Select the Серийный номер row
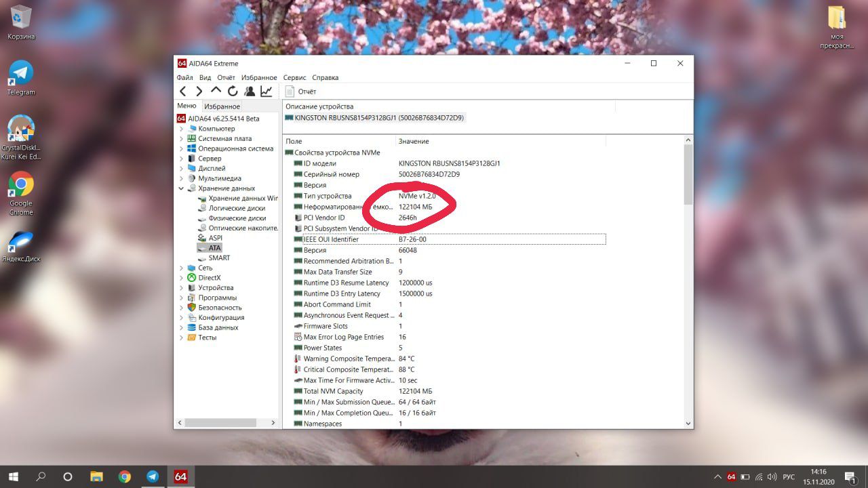Screen dimensions: 868x488 point(445,174)
